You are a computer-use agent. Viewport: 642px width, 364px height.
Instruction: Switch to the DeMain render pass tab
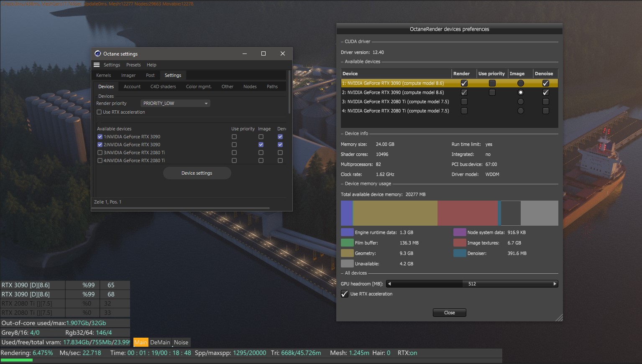click(160, 342)
